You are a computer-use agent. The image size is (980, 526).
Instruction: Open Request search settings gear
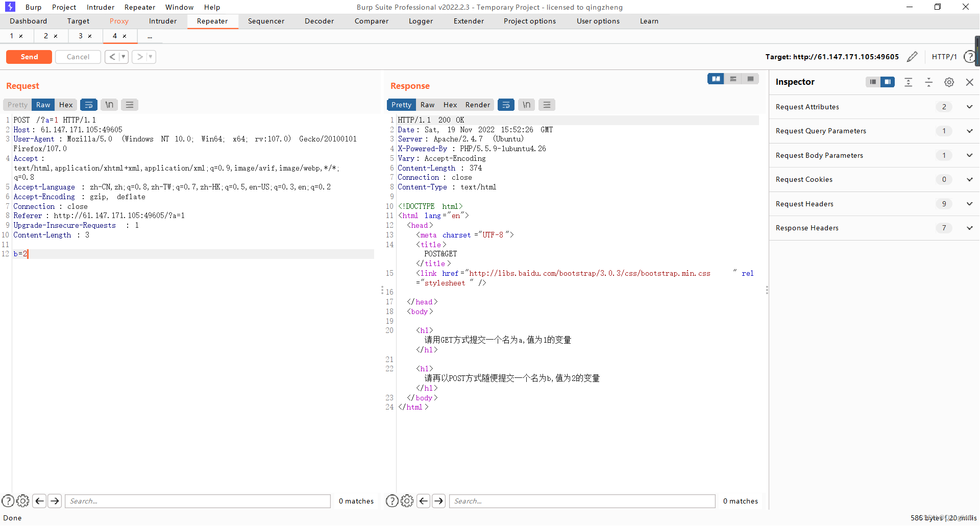[23, 501]
